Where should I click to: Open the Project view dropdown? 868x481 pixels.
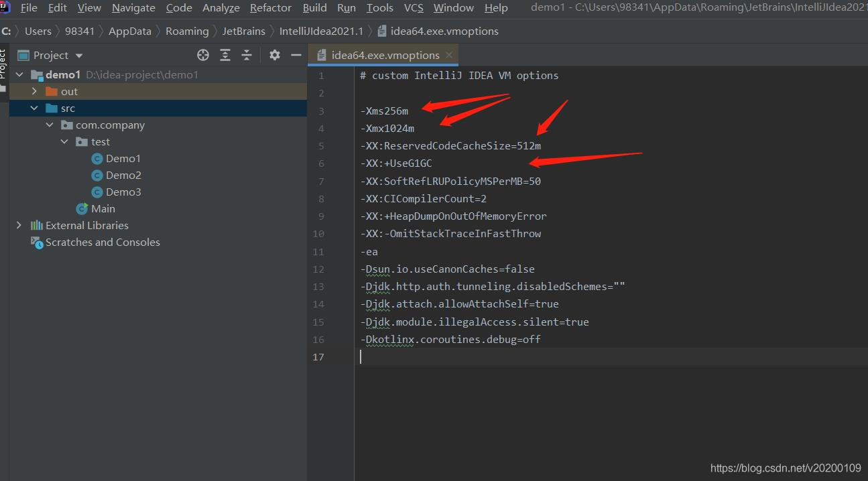79,56
